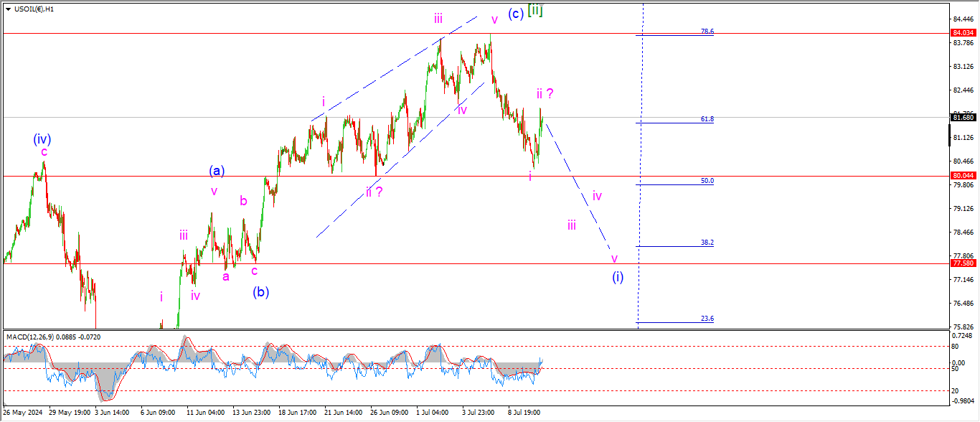Click the black 81.680 current price label
980x422 pixels.
click(962, 118)
